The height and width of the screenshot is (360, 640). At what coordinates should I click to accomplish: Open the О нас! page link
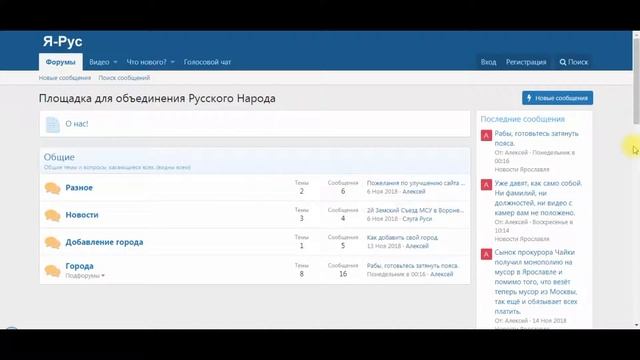(x=77, y=124)
